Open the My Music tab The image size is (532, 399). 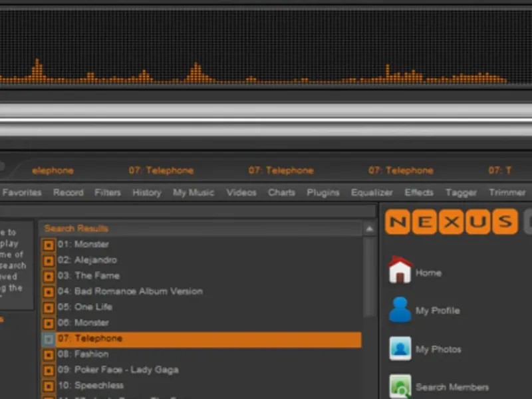(x=194, y=193)
